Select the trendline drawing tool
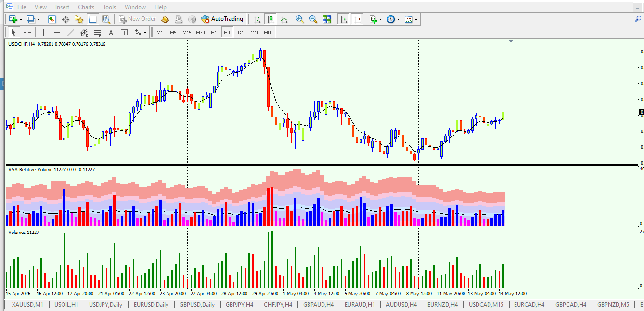The width and height of the screenshot is (644, 311). pyautogui.click(x=71, y=32)
